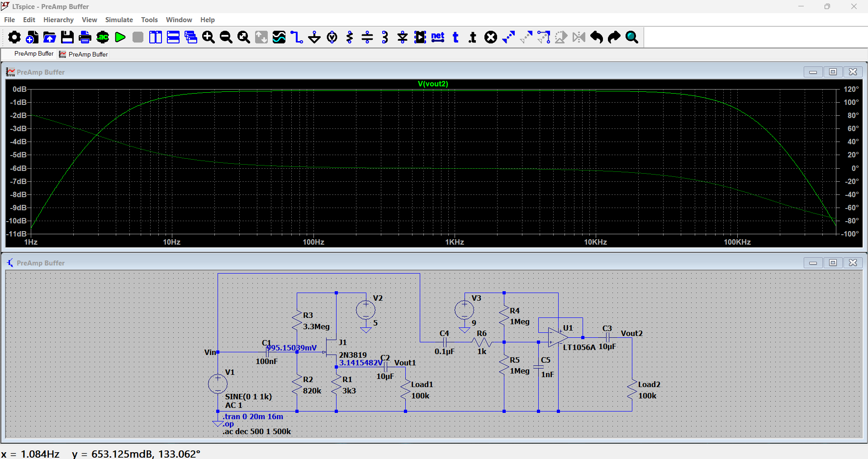Redo the last undone action
This screenshot has height=459, width=868.
tap(614, 37)
